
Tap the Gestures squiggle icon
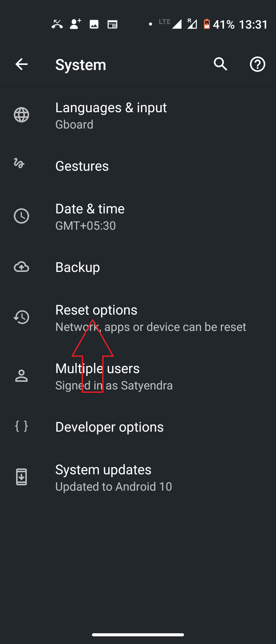click(19, 163)
